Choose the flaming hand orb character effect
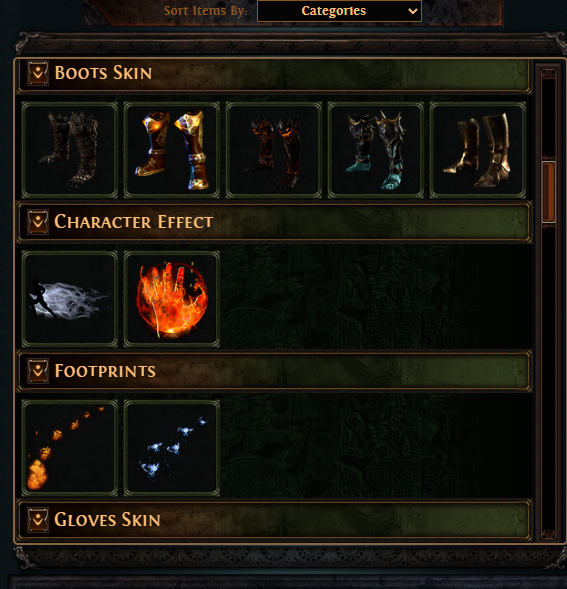The height and width of the screenshot is (589, 567). [172, 299]
